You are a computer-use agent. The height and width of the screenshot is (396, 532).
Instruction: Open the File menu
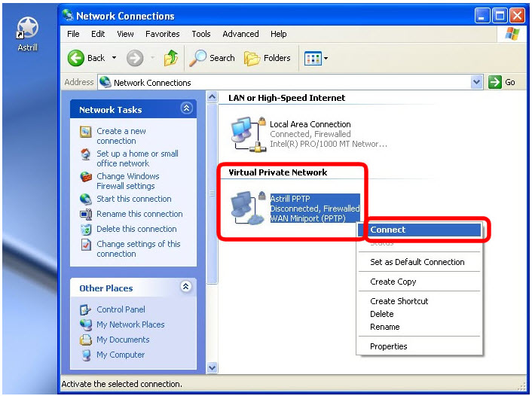(x=73, y=34)
